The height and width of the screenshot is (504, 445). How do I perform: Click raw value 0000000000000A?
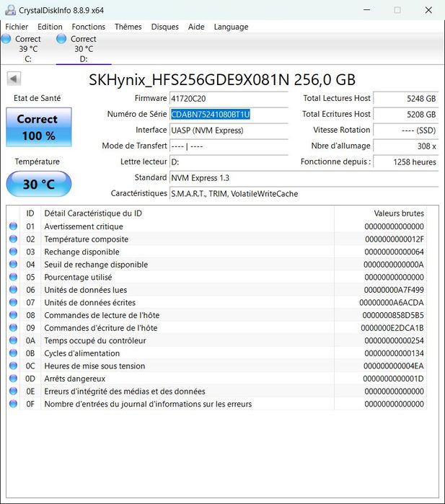[x=394, y=265]
